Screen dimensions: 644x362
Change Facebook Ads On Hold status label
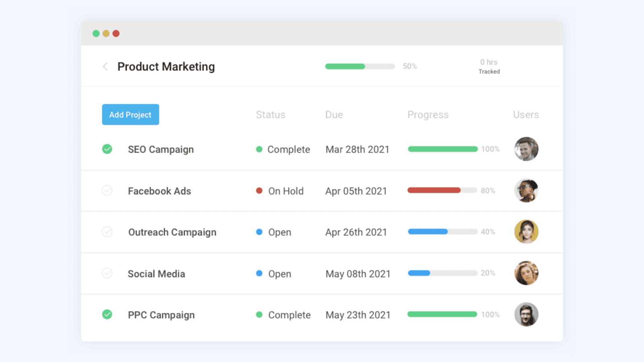tap(286, 191)
